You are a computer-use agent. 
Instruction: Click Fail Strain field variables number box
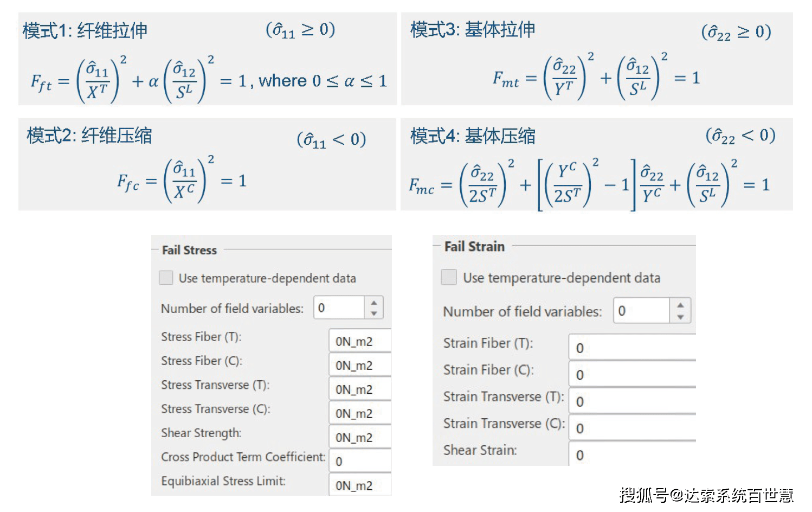click(x=642, y=311)
